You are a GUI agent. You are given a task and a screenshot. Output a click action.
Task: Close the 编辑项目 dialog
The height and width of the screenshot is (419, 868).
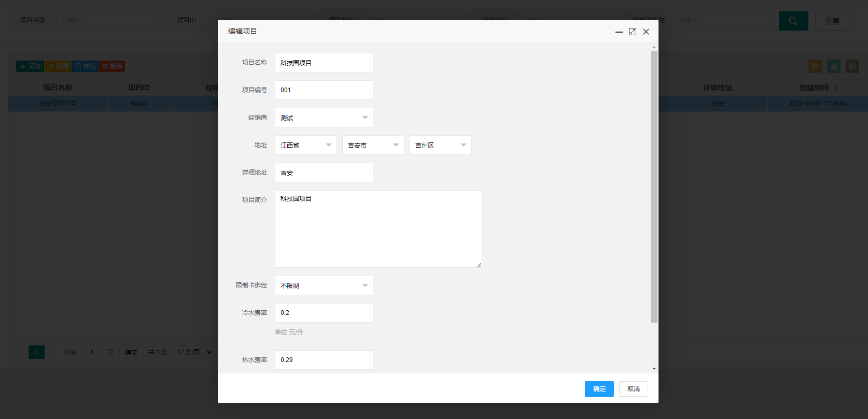click(x=646, y=32)
